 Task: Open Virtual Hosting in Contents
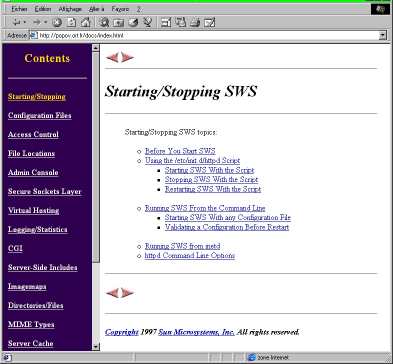33,210
